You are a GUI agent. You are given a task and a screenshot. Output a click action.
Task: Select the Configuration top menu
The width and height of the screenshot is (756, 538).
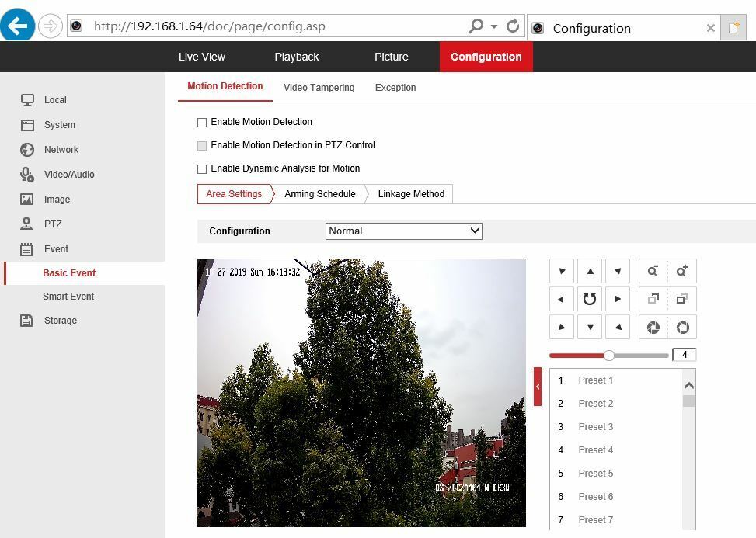(x=486, y=57)
